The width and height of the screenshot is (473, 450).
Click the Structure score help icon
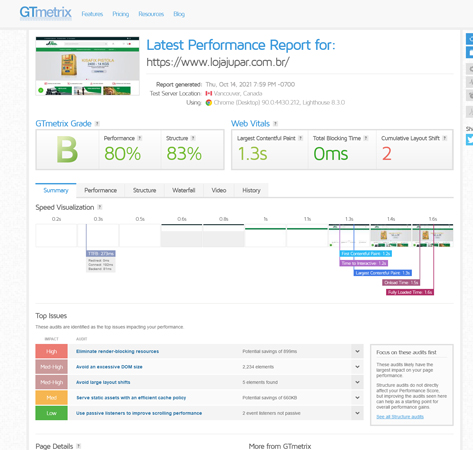click(x=193, y=138)
